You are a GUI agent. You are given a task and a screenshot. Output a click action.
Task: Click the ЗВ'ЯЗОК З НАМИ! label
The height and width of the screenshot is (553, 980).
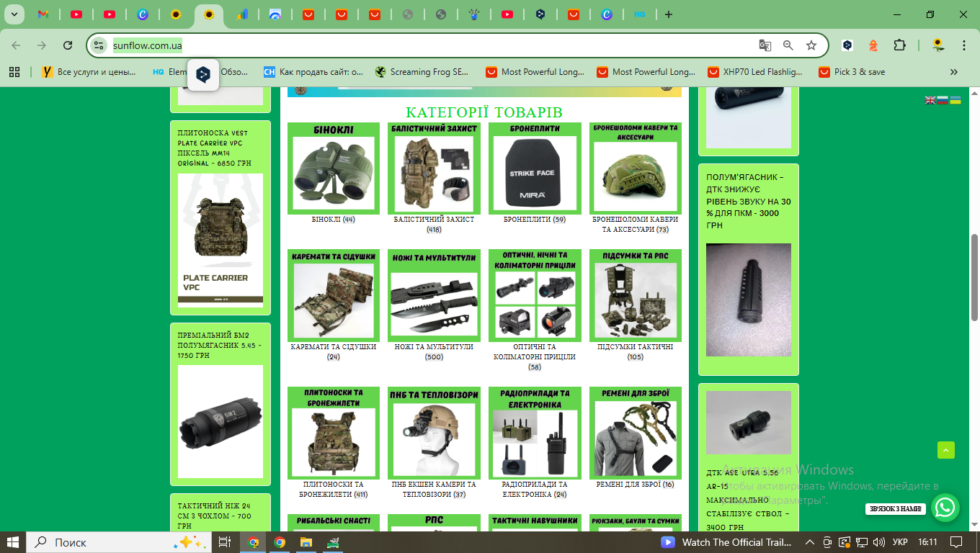click(x=896, y=508)
